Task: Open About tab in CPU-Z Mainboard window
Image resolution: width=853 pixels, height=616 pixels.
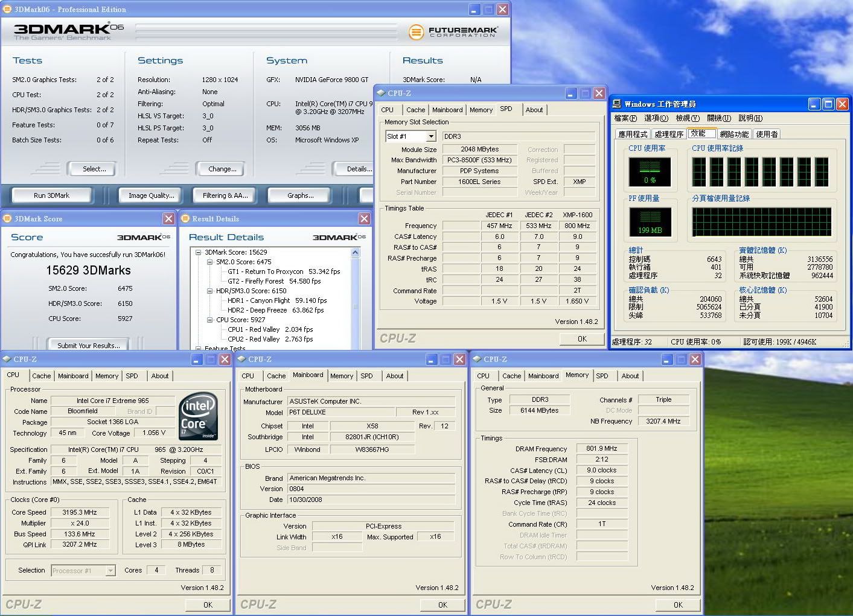Action: (395, 376)
